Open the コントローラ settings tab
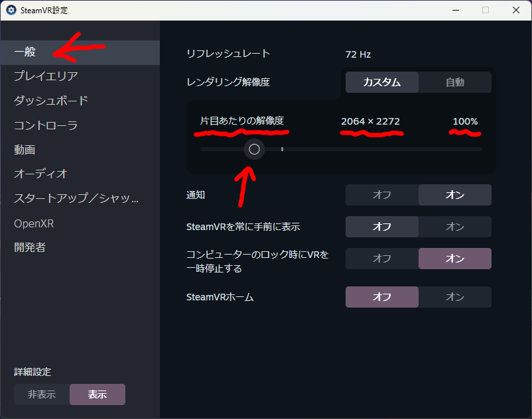 coord(80,125)
